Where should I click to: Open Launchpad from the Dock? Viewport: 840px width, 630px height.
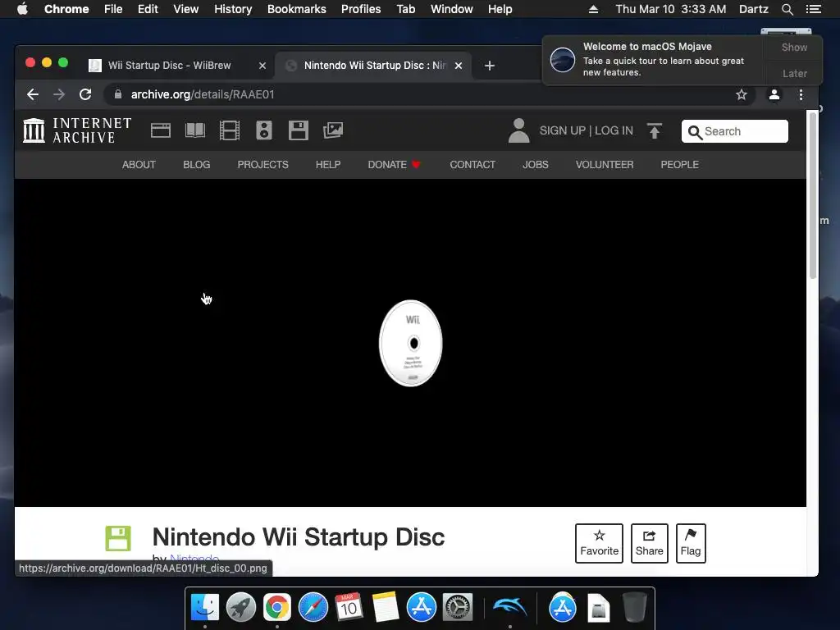(241, 607)
